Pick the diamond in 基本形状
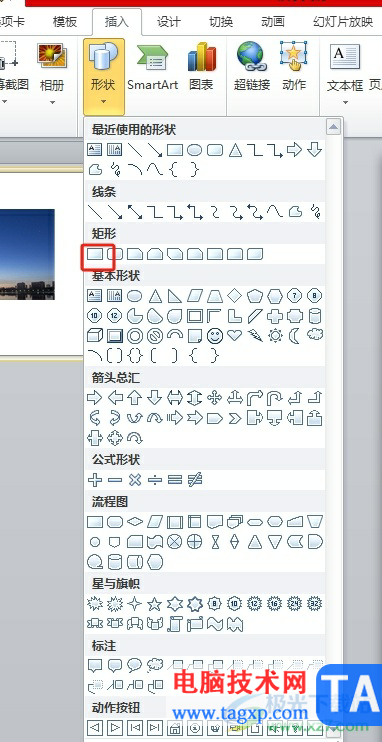 click(x=234, y=296)
